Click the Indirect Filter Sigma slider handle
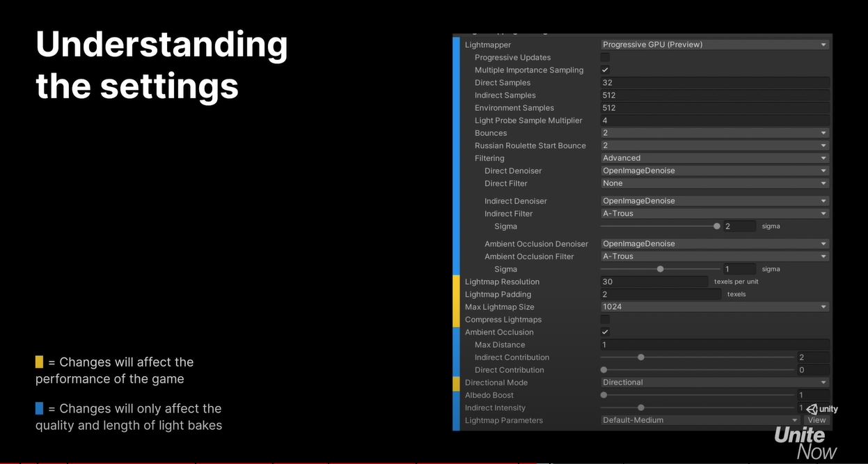Viewport: 868px width, 464px height. (716, 226)
